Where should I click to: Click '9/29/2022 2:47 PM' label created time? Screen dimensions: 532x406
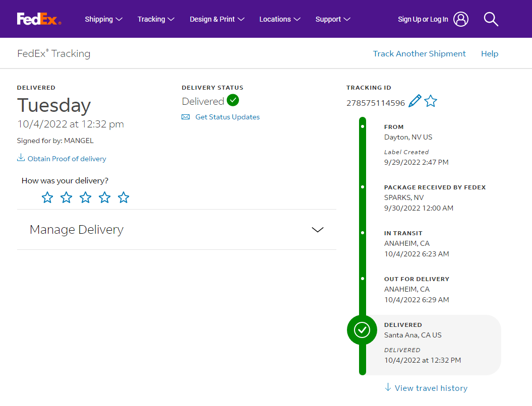(x=417, y=162)
